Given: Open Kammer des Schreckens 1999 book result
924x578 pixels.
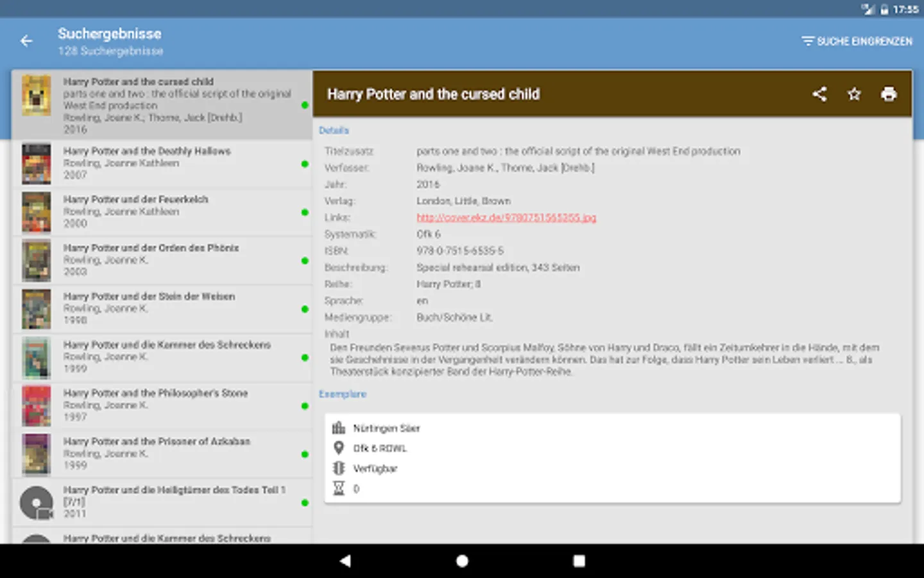Looking at the screenshot, I should (x=162, y=358).
